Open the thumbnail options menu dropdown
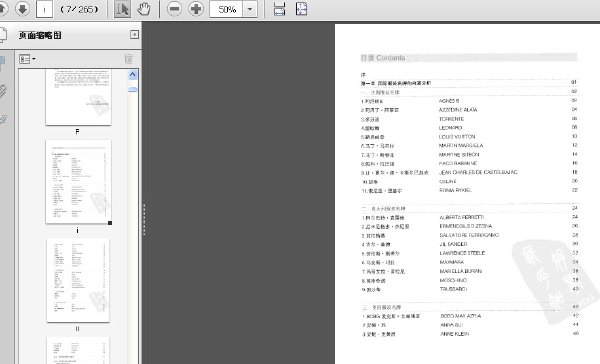The image size is (600, 364). (x=27, y=59)
